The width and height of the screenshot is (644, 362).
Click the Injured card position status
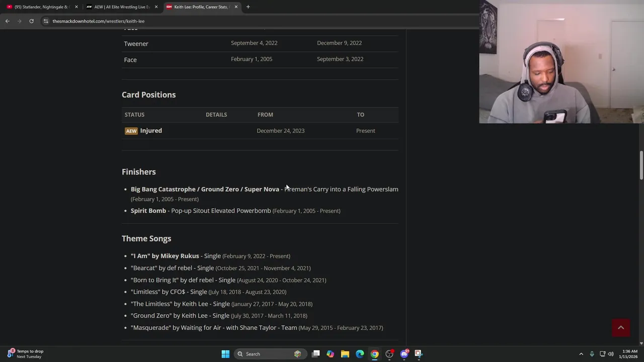pyautogui.click(x=151, y=131)
